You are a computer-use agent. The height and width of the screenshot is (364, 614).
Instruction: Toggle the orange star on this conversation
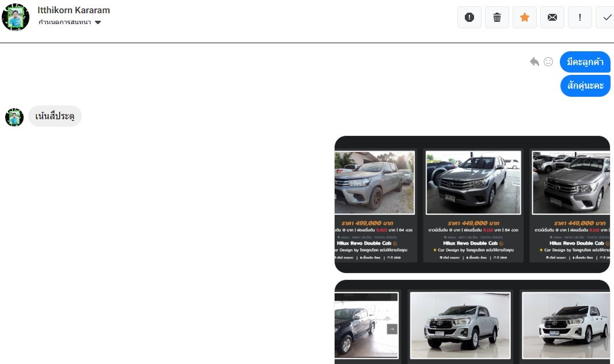click(x=525, y=17)
